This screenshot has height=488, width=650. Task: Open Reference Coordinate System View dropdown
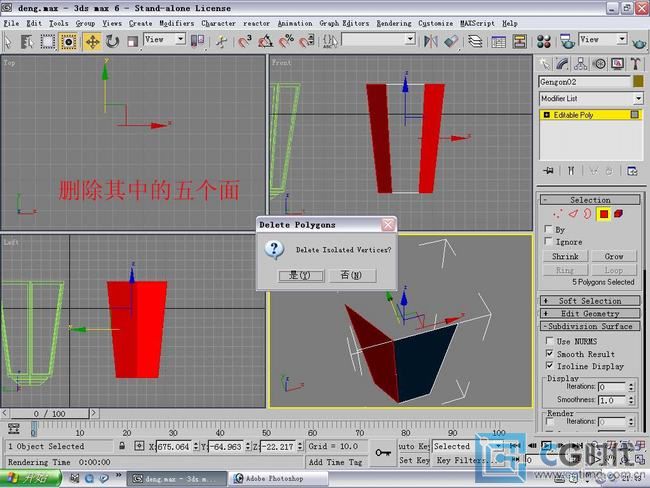coord(164,40)
